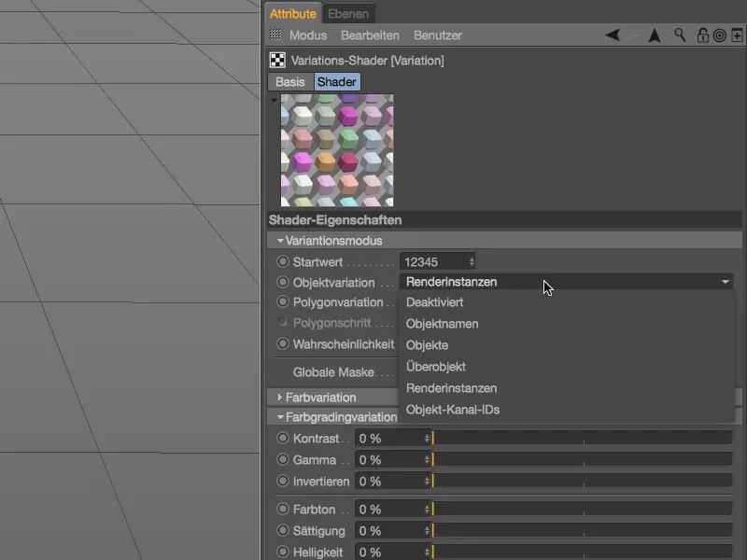Choose Objekte from the dropdown list

[567, 345]
